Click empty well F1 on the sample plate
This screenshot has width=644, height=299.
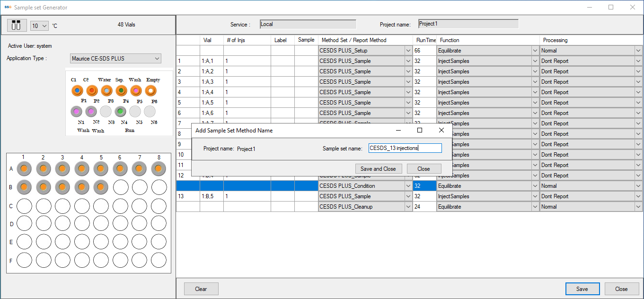tap(24, 260)
